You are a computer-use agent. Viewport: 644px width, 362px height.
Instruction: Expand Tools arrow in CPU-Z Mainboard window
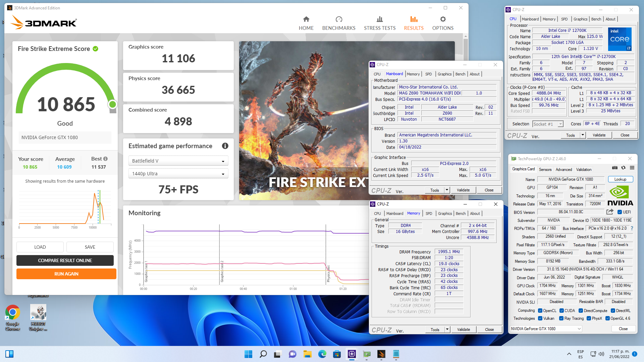pyautogui.click(x=447, y=190)
